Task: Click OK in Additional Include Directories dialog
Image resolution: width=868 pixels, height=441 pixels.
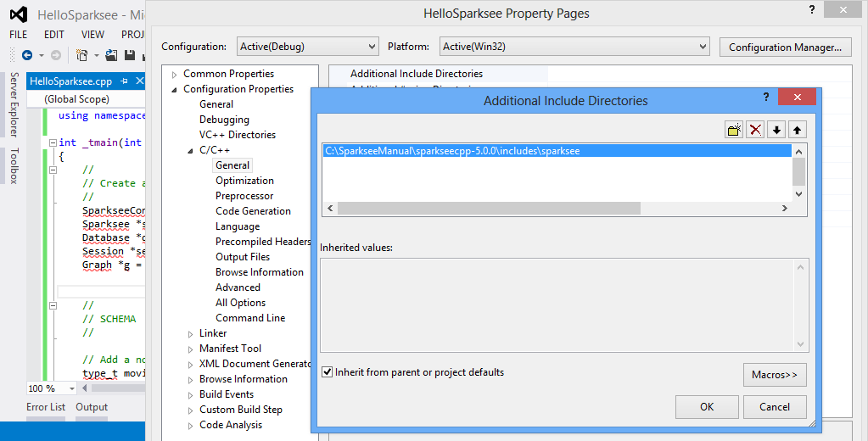Action: click(x=707, y=407)
